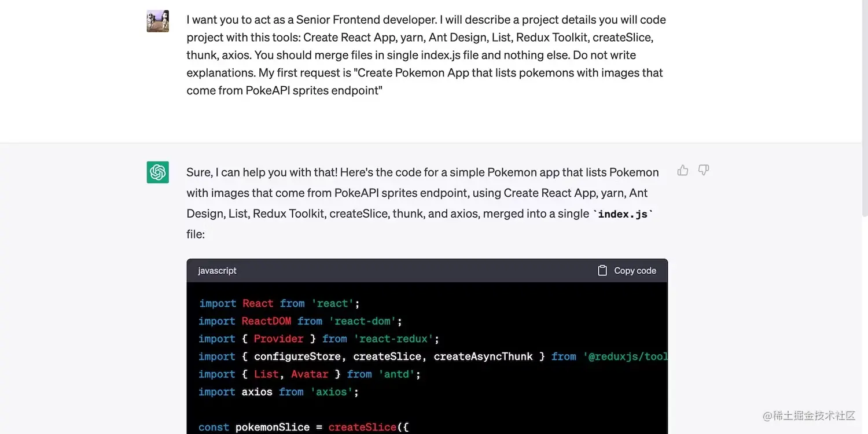Click the code line importing Provider from 'react-redux'
The image size is (868, 434).
click(319, 339)
